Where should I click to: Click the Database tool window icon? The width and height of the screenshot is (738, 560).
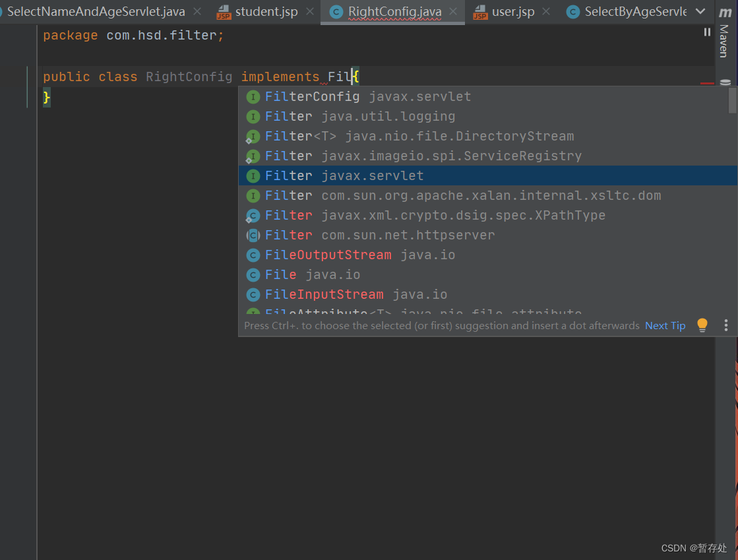point(725,83)
